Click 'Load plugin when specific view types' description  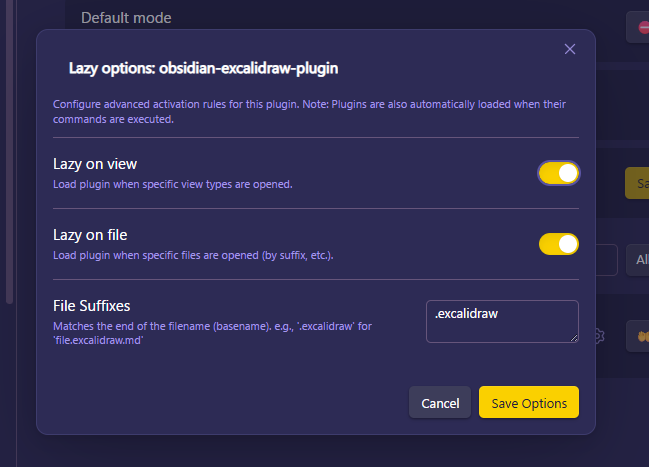click(x=173, y=184)
